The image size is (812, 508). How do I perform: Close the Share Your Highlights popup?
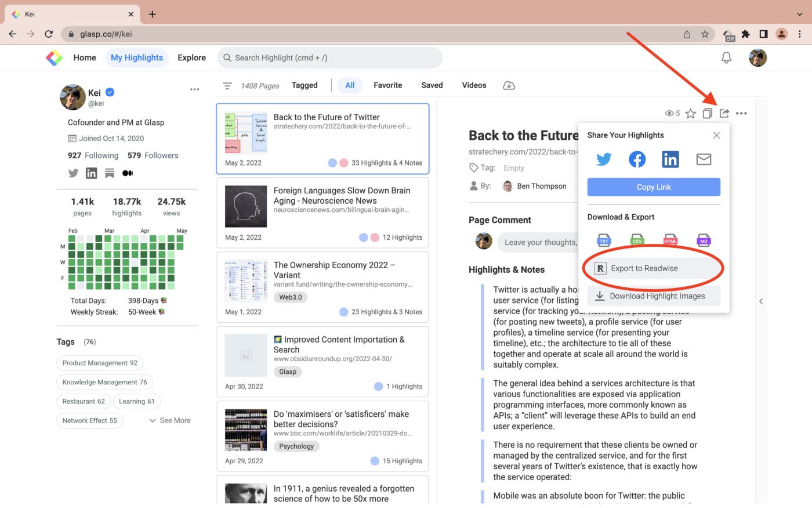pyautogui.click(x=716, y=135)
